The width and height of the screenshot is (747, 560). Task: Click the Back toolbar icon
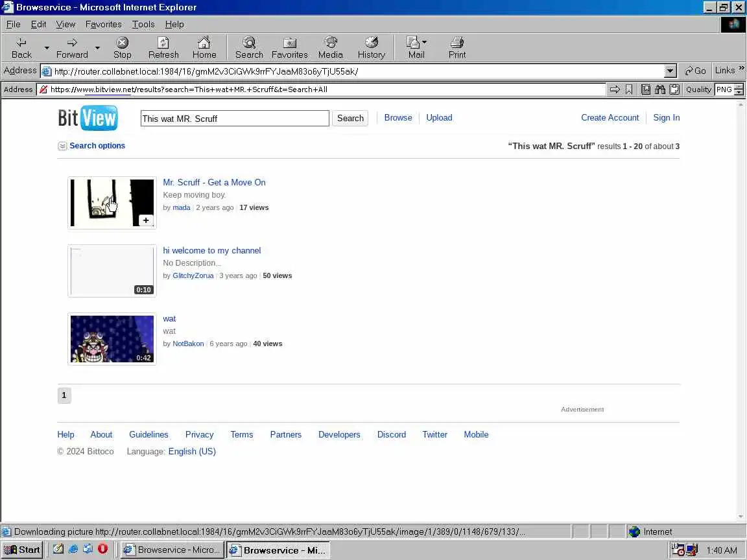21,47
